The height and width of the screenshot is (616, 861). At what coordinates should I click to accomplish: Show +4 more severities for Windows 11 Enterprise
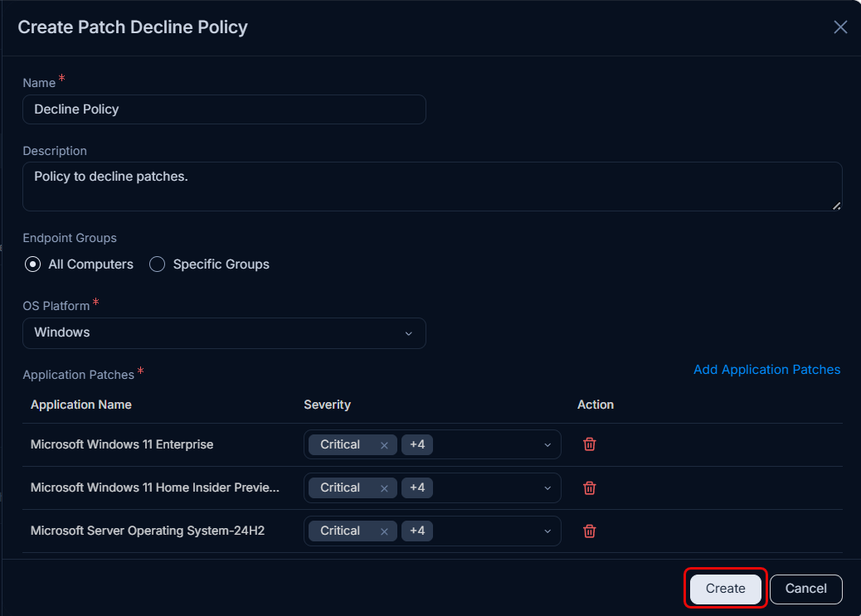click(417, 444)
